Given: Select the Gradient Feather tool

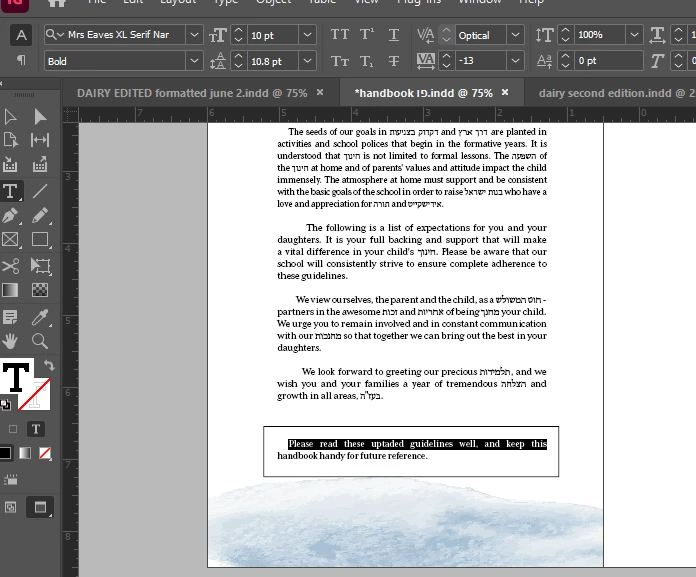Looking at the screenshot, I should tap(40, 290).
